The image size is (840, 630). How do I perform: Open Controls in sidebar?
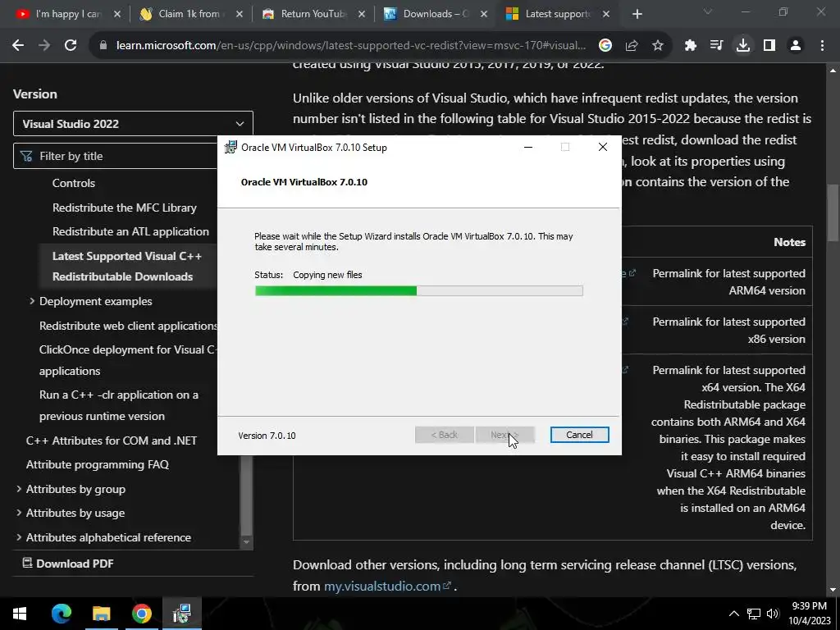tap(73, 183)
